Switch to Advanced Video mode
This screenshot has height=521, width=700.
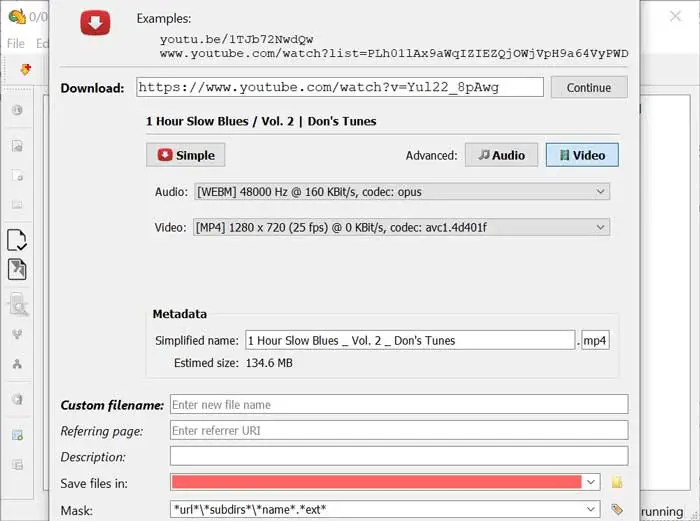582,155
